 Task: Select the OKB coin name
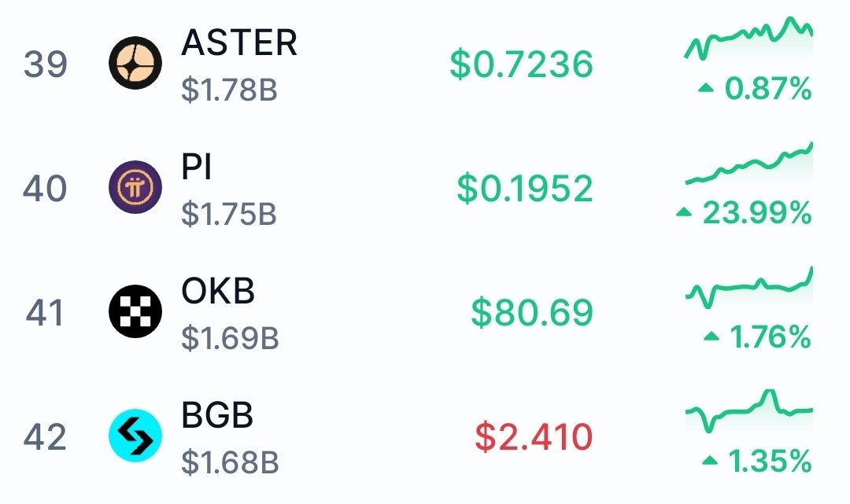(x=218, y=291)
